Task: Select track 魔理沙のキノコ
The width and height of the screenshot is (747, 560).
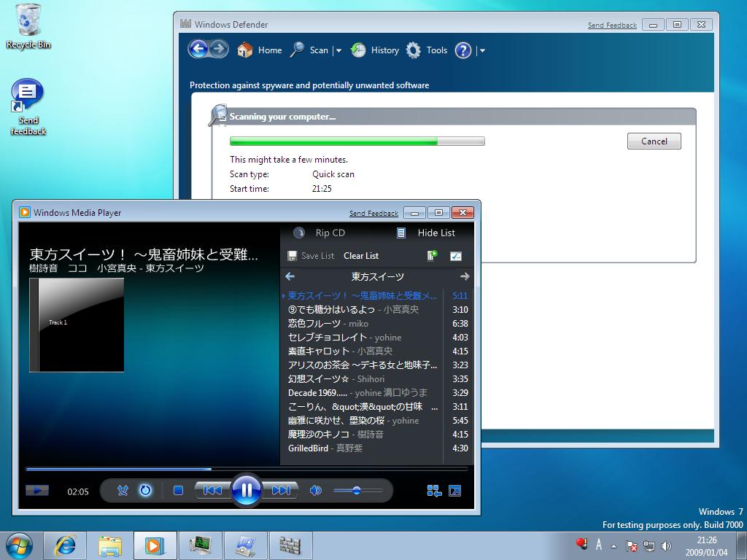Action: click(x=377, y=435)
